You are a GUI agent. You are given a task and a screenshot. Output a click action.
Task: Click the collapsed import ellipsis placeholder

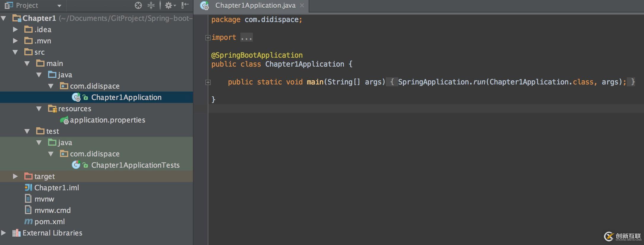point(246,37)
